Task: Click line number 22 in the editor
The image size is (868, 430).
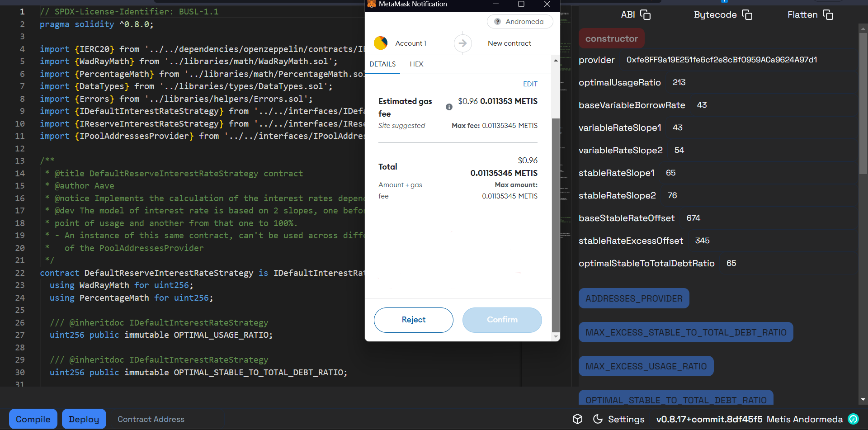Action: pyautogui.click(x=20, y=273)
